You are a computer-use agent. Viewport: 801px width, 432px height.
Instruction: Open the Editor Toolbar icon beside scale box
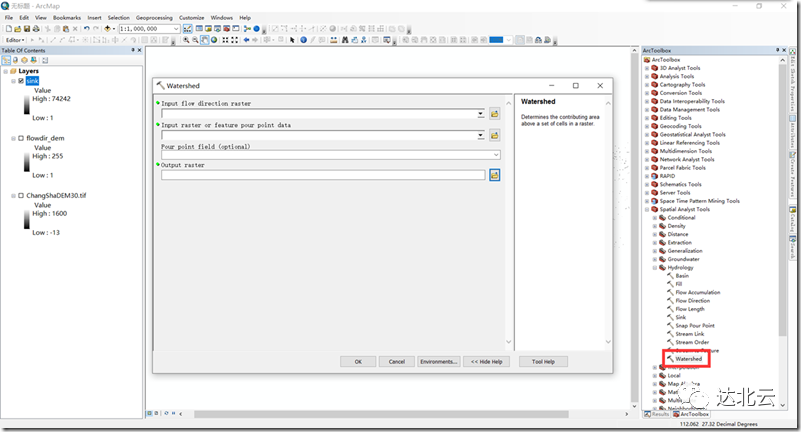tap(187, 29)
